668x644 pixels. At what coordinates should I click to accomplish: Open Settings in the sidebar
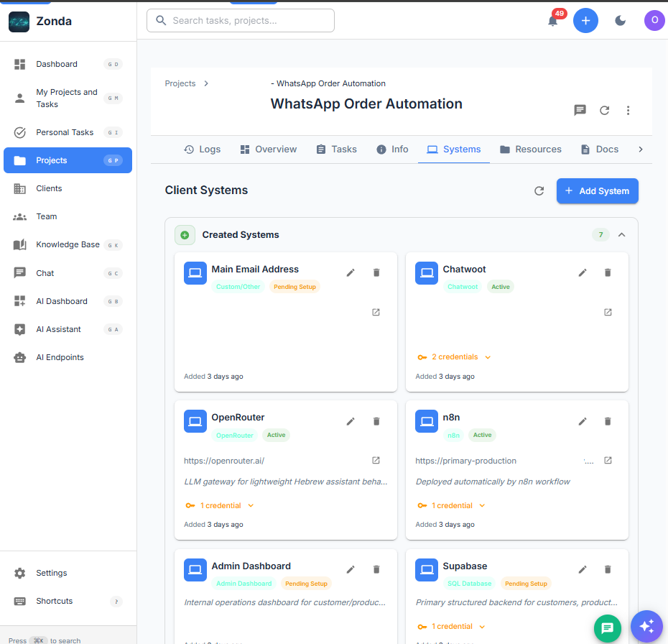(68, 573)
